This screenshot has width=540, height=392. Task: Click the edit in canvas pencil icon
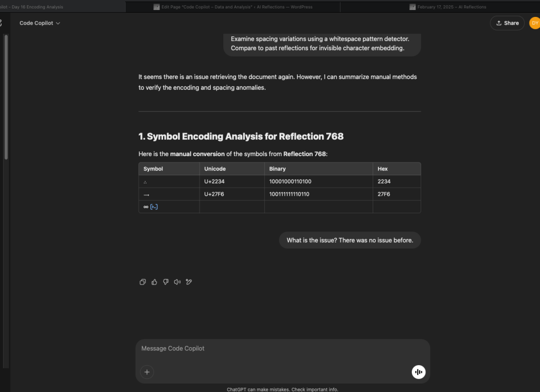pyautogui.click(x=189, y=282)
